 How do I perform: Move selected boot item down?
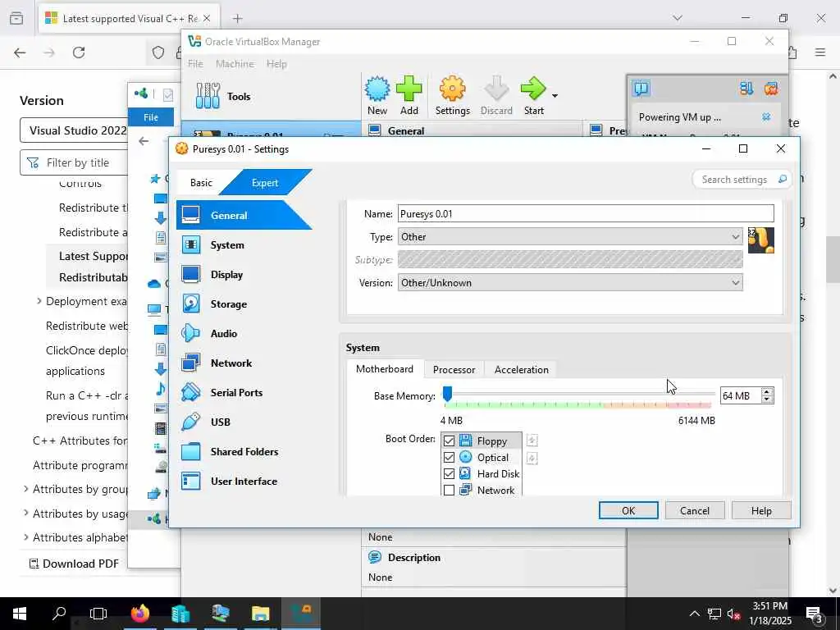pyautogui.click(x=532, y=458)
